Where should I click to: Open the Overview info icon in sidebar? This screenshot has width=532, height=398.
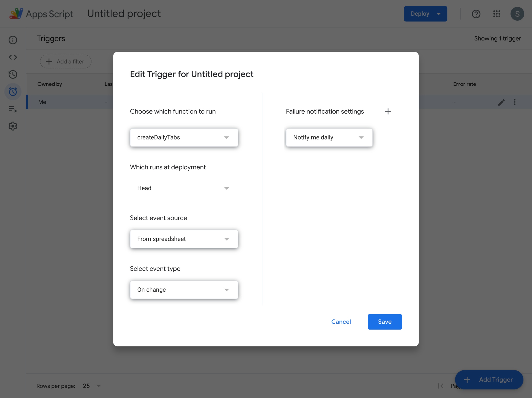(13, 40)
